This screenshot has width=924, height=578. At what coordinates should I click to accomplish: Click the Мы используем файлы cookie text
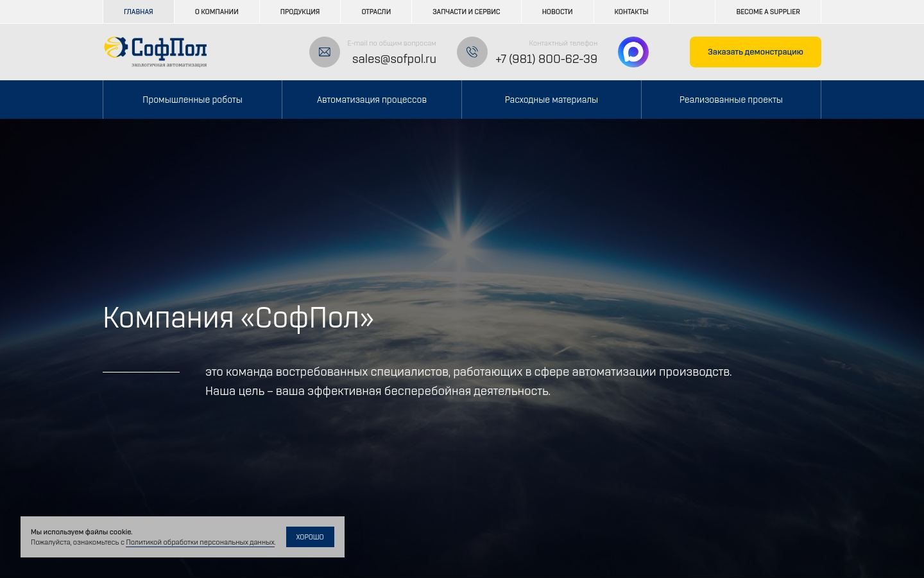(x=81, y=532)
